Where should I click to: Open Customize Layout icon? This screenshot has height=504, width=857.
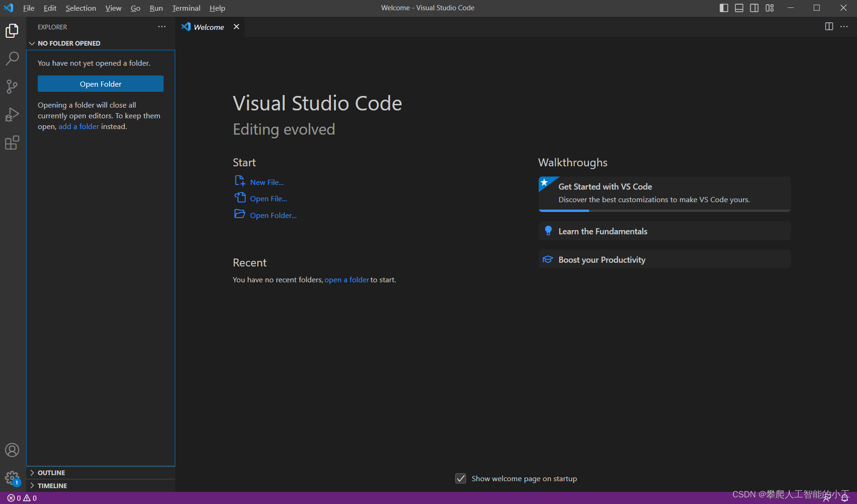click(x=770, y=8)
